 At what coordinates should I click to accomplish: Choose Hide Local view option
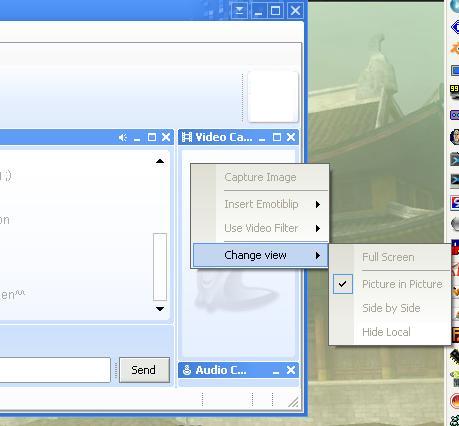pyautogui.click(x=386, y=332)
